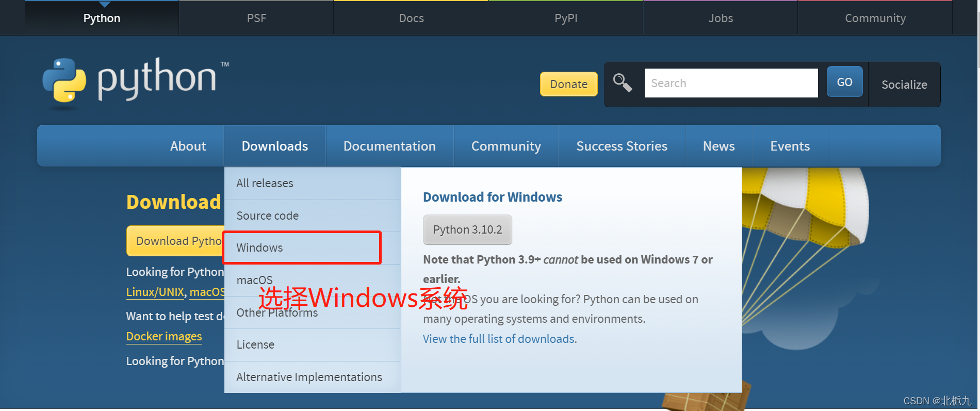Choose Windows in the Downloads menu

pos(313,248)
